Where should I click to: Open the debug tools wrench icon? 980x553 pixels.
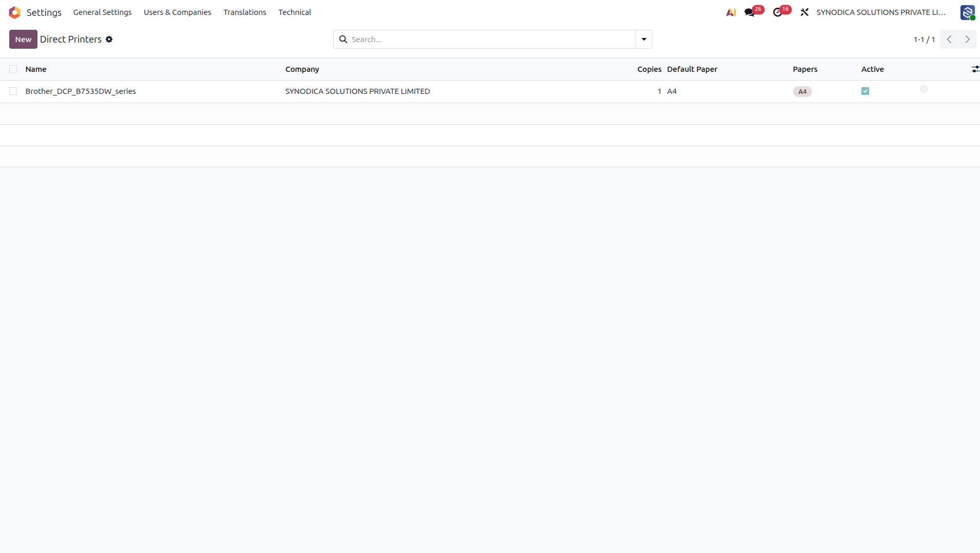pos(804,12)
